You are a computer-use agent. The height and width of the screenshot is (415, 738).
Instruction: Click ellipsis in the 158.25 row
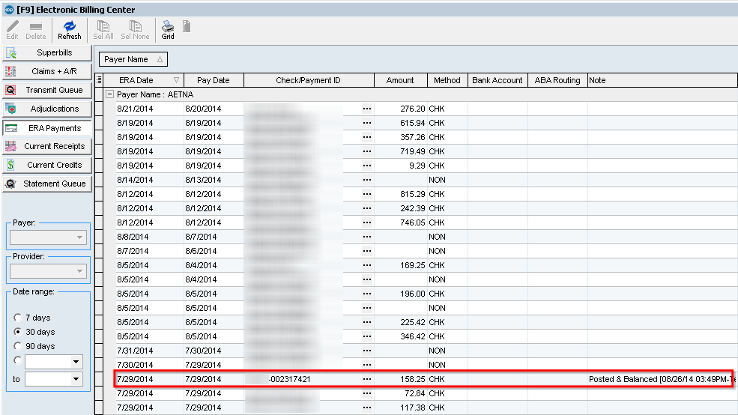(367, 379)
